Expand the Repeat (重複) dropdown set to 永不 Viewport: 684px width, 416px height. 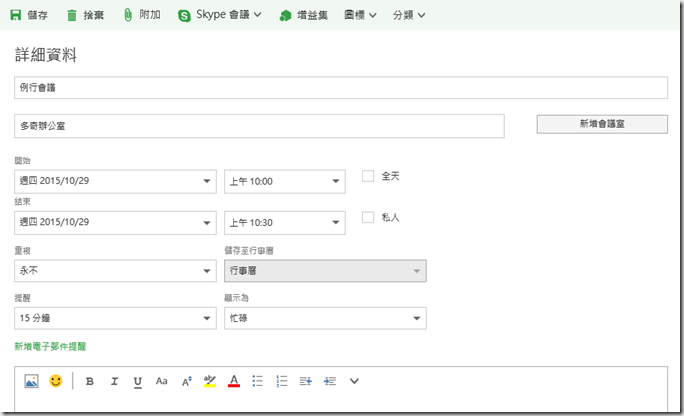[x=116, y=270]
